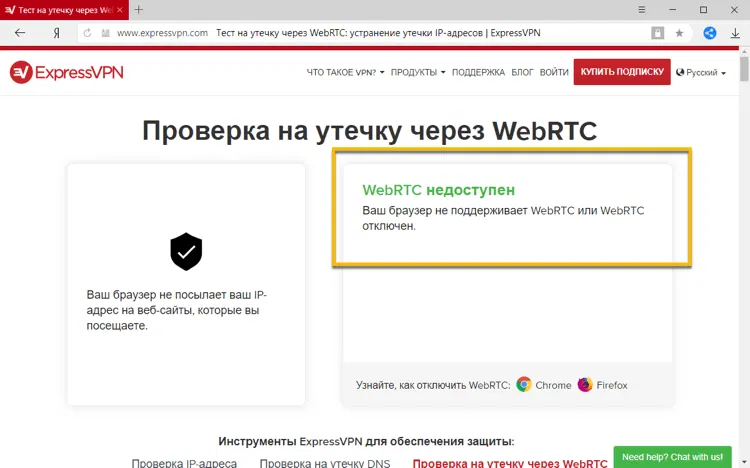This screenshot has height=468, width=750.
Task: Select the ExpressVPN WebRTC test tab
Action: pyautogui.click(x=64, y=10)
